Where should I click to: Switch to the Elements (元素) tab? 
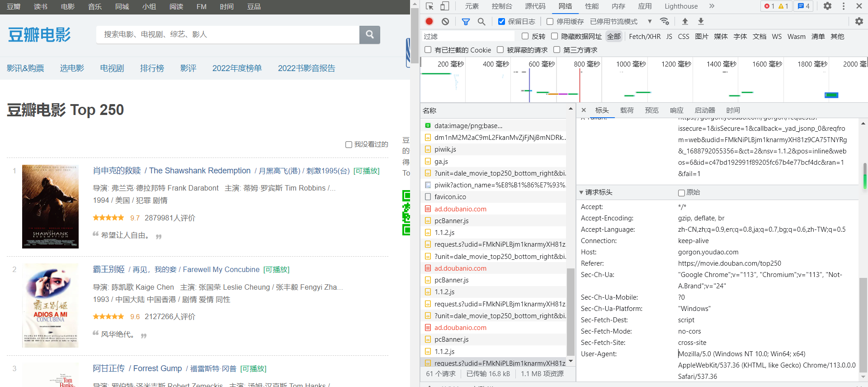click(472, 6)
